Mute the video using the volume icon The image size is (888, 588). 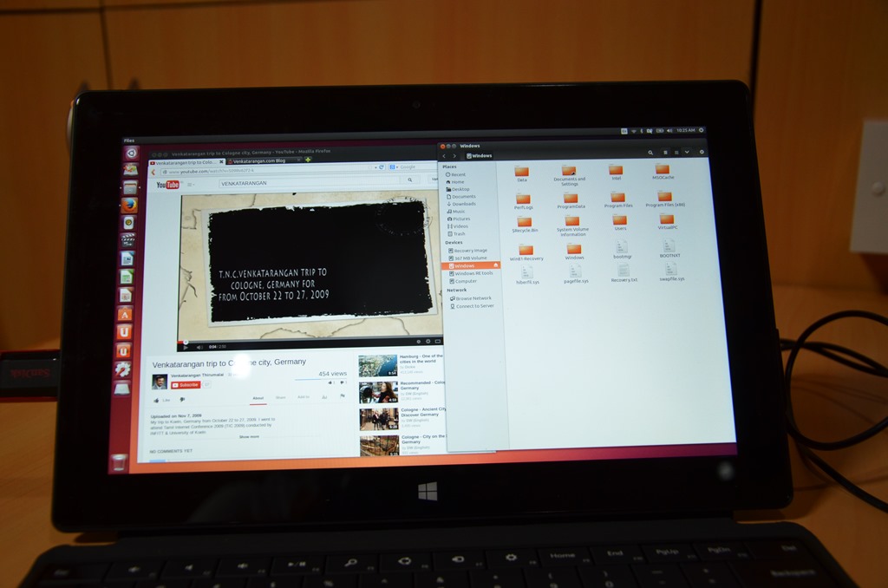(x=198, y=346)
